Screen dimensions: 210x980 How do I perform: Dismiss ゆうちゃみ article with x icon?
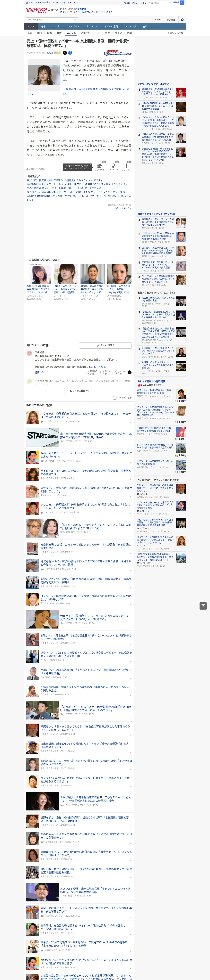pyautogui.click(x=131, y=423)
